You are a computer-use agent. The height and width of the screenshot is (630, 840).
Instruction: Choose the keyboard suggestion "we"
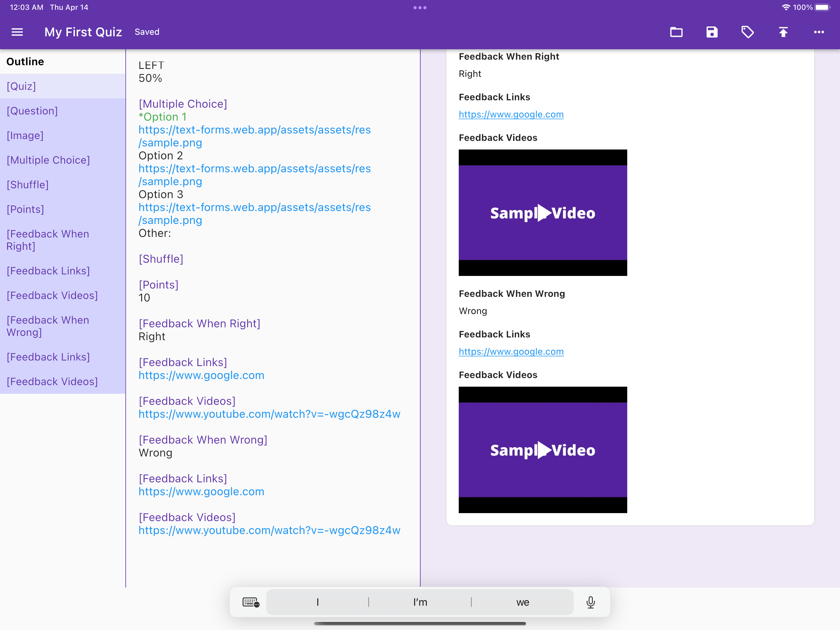[522, 602]
